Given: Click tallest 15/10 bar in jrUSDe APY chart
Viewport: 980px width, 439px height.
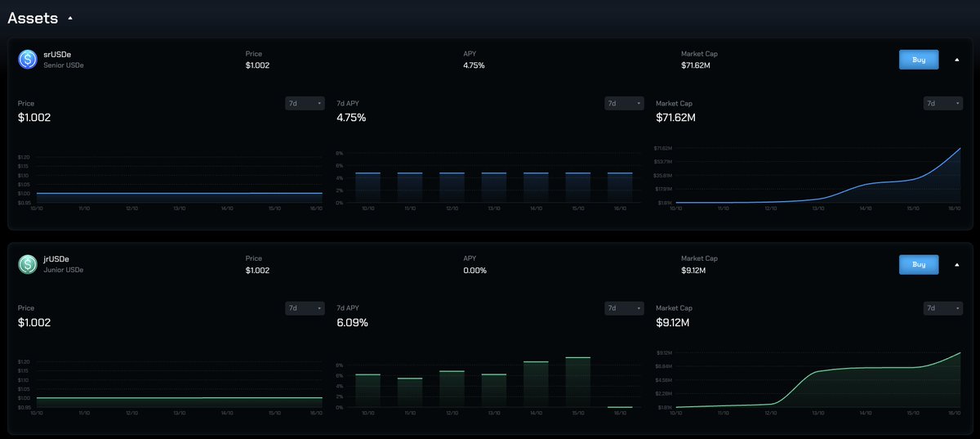Looking at the screenshot, I should [x=577, y=382].
